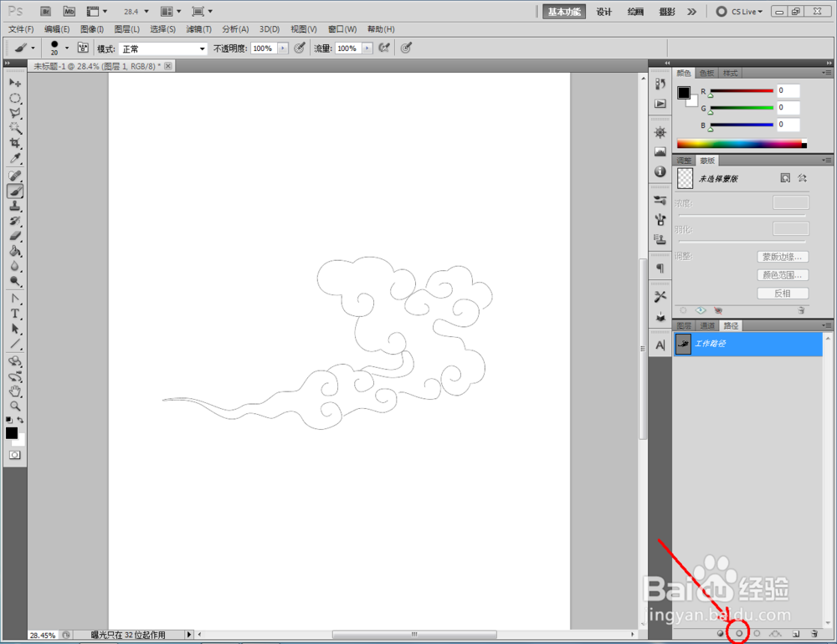This screenshot has width=837, height=644.
Task: Switch to the 图层 panel tab
Action: (684, 325)
